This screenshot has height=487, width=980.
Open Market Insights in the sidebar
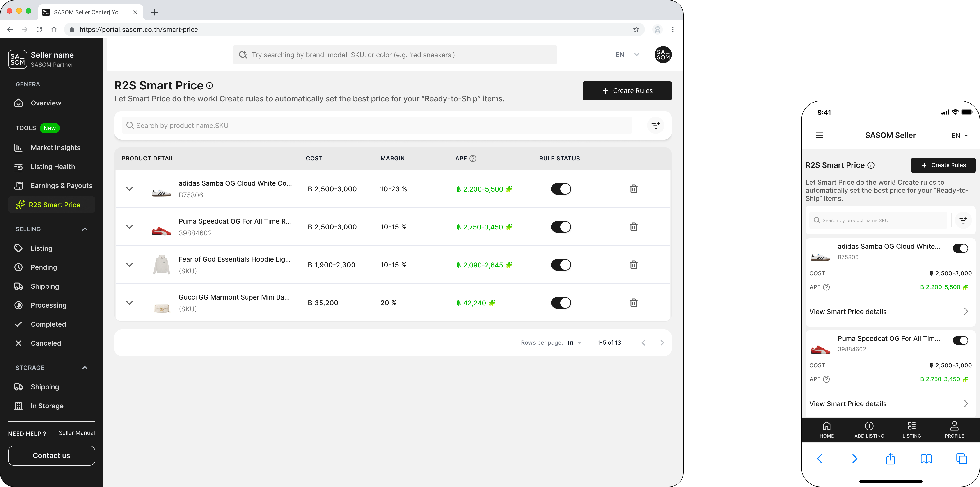point(55,148)
